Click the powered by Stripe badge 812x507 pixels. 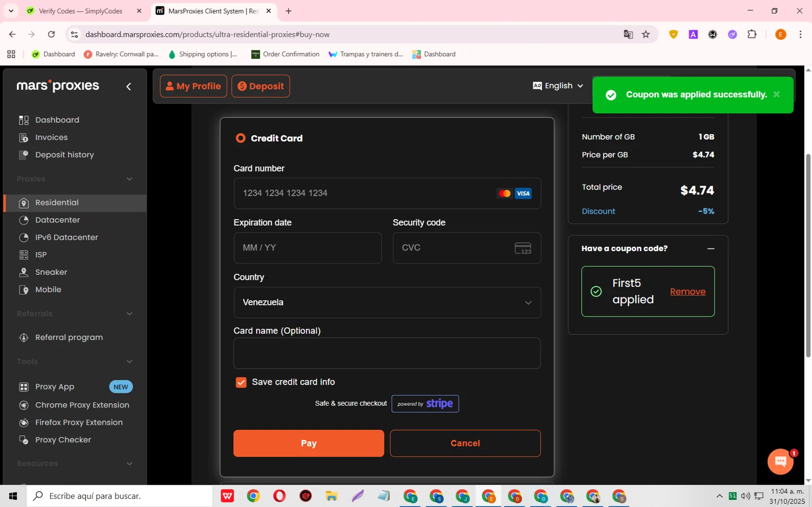click(425, 404)
